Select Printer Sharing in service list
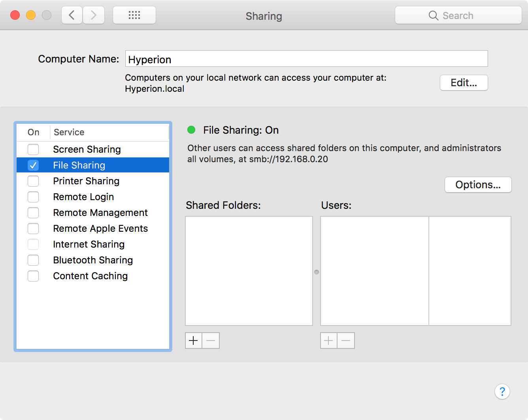 (x=86, y=181)
